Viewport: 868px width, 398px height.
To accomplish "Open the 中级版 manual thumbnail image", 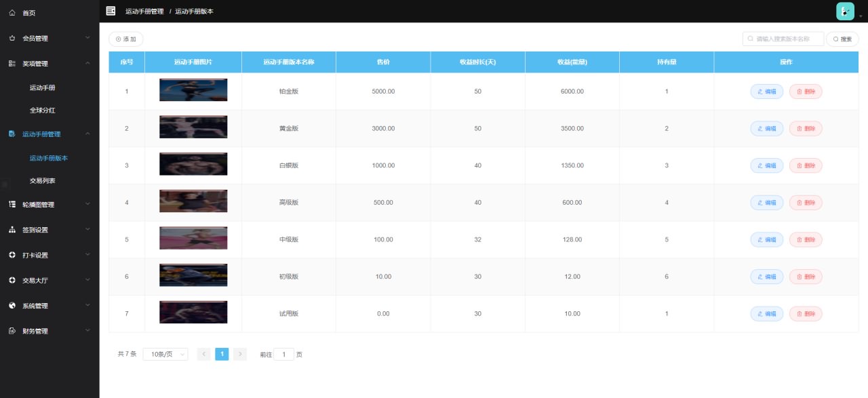I will (x=193, y=238).
